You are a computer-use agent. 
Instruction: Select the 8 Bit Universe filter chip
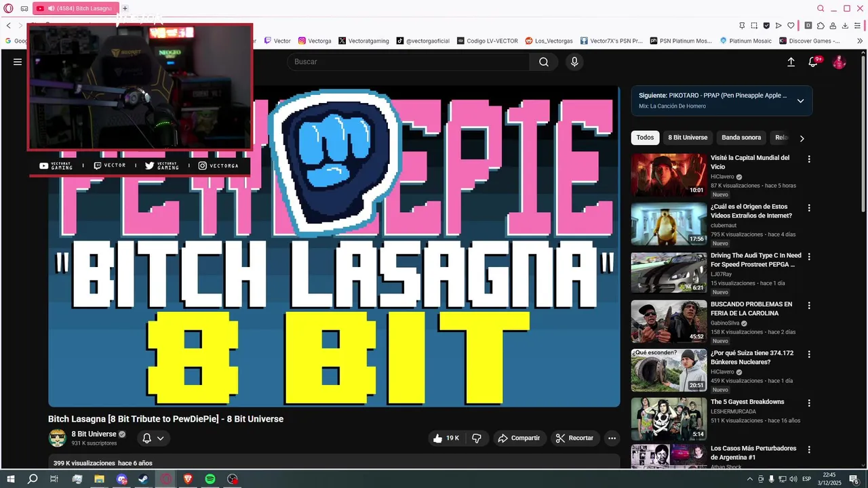[688, 138]
